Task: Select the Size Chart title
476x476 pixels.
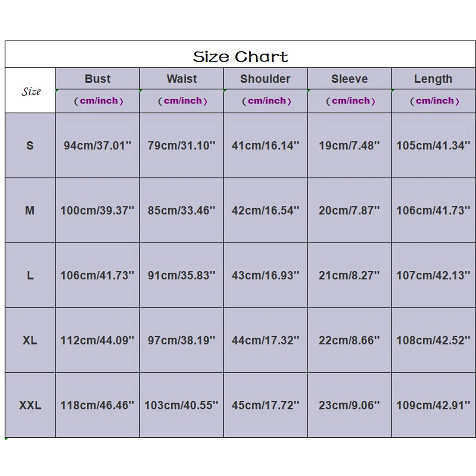Action: (240, 57)
